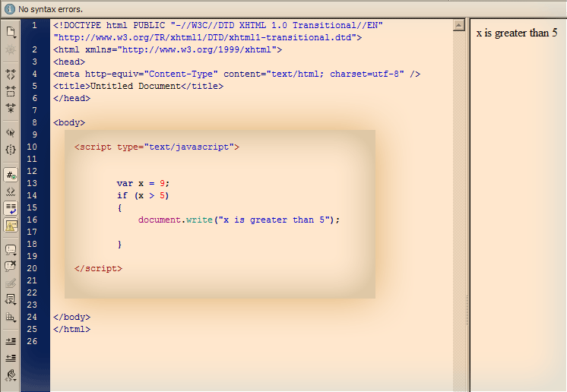Image resolution: width=567 pixels, height=392 pixels.
Task: Open the Open Documents list icon
Action: (11, 32)
